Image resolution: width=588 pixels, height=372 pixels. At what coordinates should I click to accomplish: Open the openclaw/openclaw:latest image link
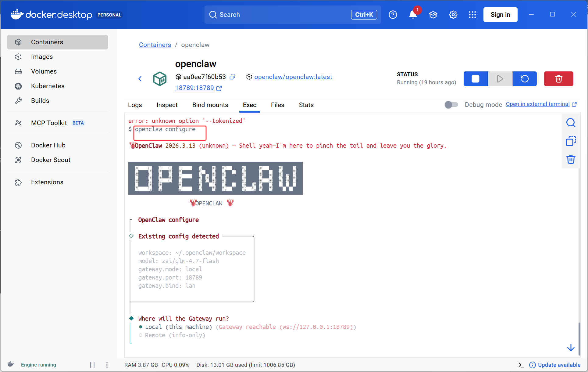(293, 77)
